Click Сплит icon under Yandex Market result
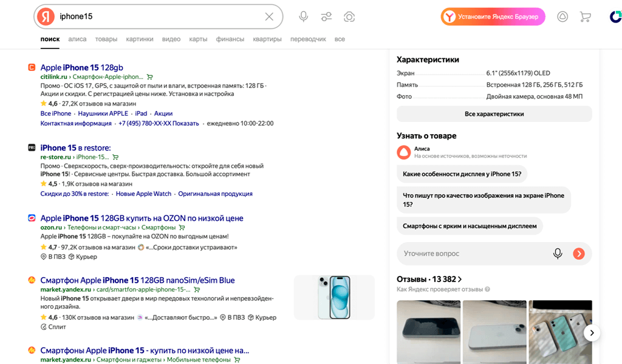Screen dimensions: 622x364 pos(44,327)
